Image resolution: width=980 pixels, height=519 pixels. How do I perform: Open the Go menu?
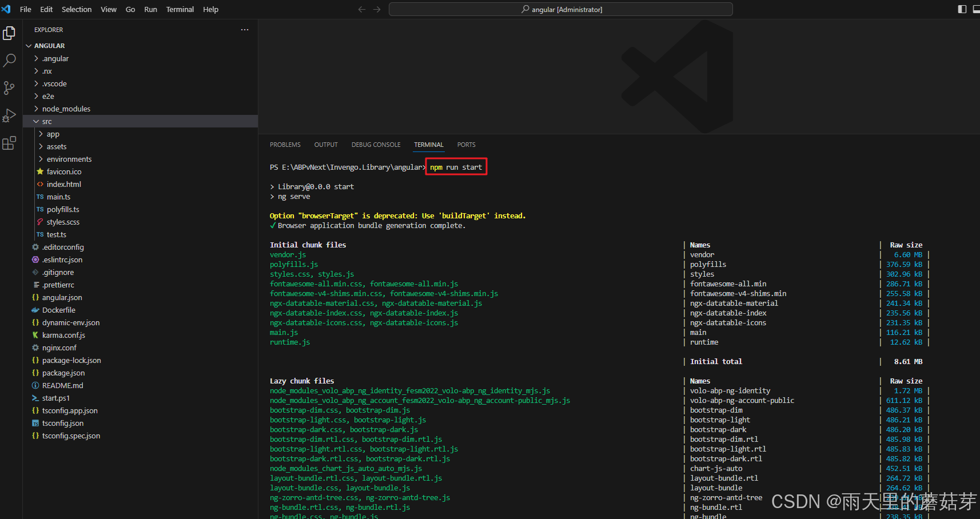130,9
